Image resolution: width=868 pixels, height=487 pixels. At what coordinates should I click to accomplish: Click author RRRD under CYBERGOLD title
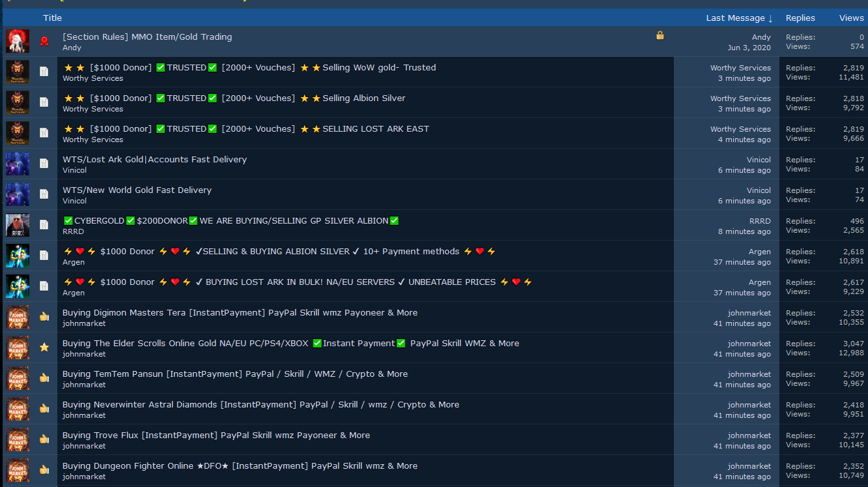(73, 231)
